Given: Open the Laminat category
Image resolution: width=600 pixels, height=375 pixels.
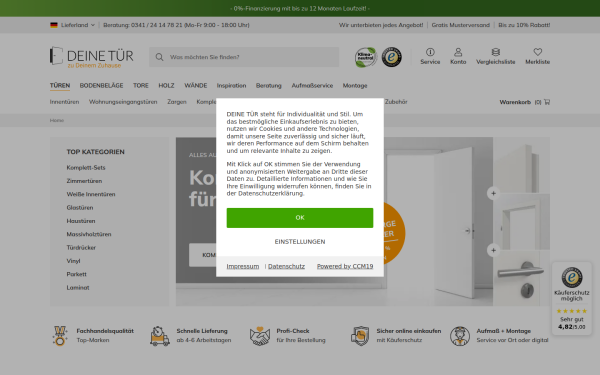Looking at the screenshot, I should click(78, 288).
